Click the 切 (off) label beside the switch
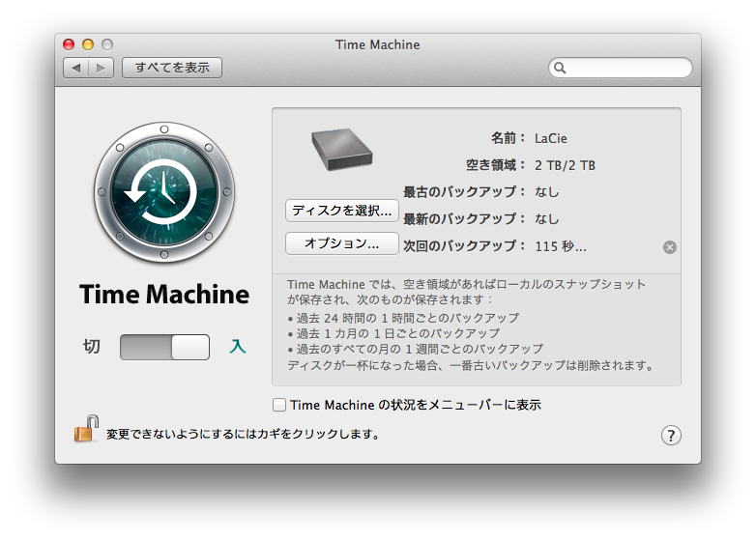756x540 pixels. click(x=92, y=347)
